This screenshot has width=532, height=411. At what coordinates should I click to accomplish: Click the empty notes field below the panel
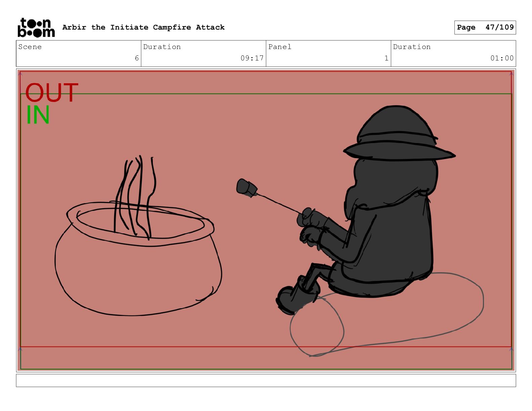tap(266, 380)
